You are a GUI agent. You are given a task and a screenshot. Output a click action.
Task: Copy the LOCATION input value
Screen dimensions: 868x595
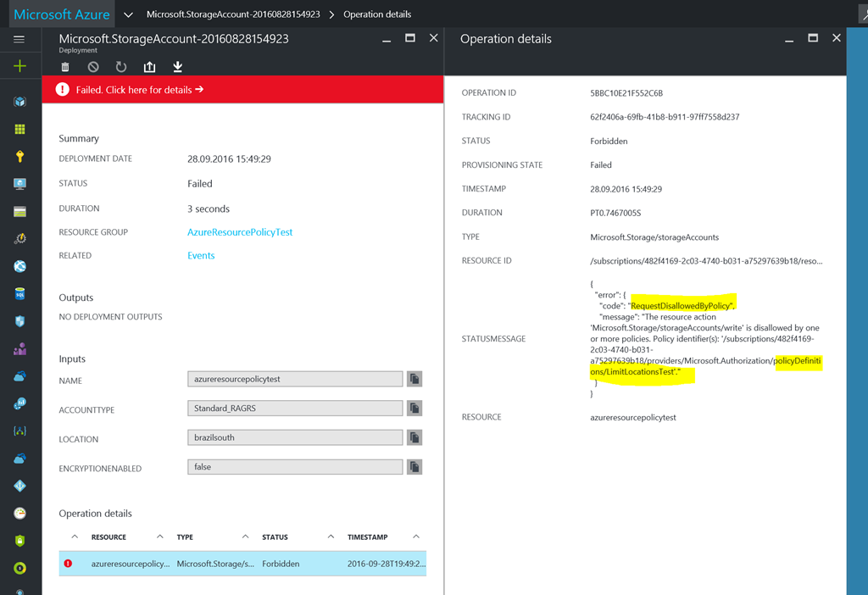[x=415, y=437]
